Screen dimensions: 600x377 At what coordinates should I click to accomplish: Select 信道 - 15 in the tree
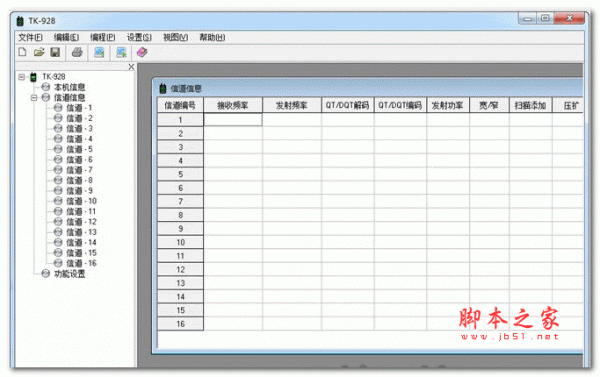81,253
